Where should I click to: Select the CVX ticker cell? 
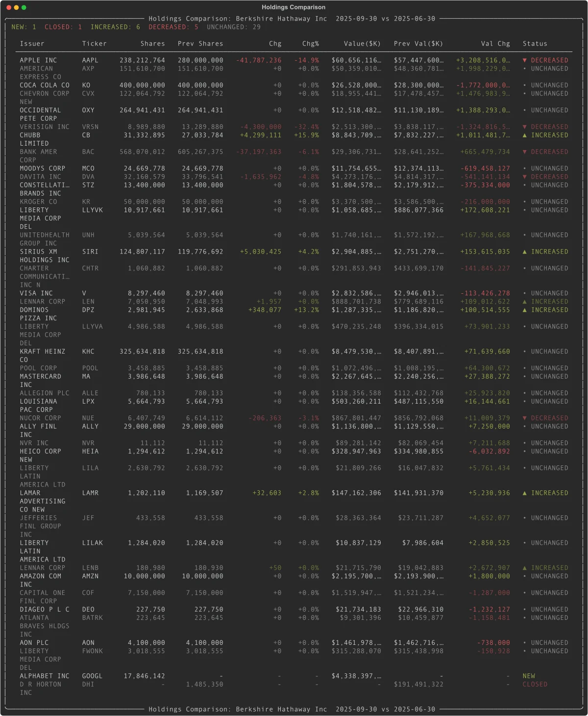point(88,94)
